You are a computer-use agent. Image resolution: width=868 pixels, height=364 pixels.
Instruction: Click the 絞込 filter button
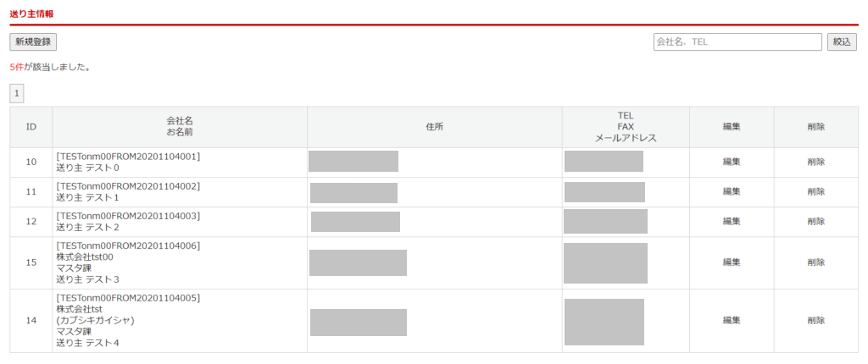point(842,41)
